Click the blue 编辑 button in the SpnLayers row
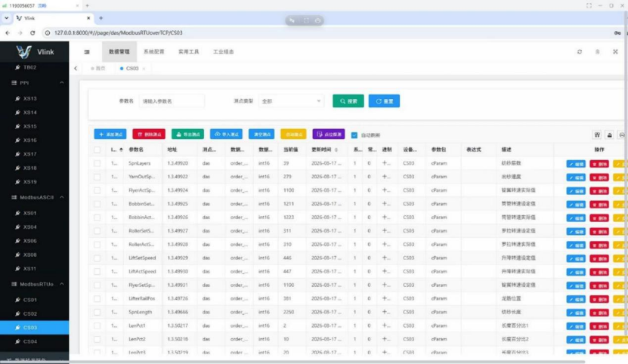The width and height of the screenshot is (628, 364). [x=576, y=164]
